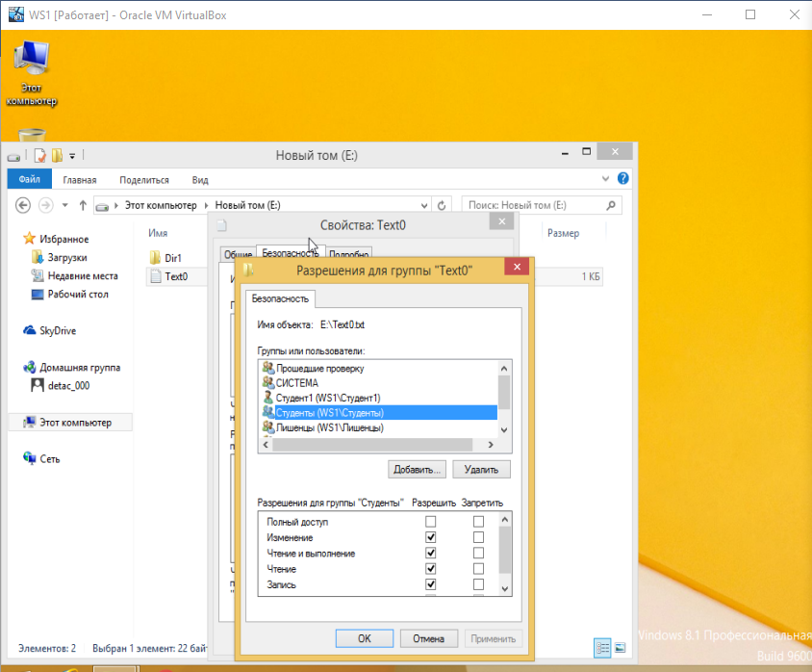Viewport: 812px width, 672px height.
Task: Uncheck Allow checkbox for Чтение
Action: [x=430, y=569]
